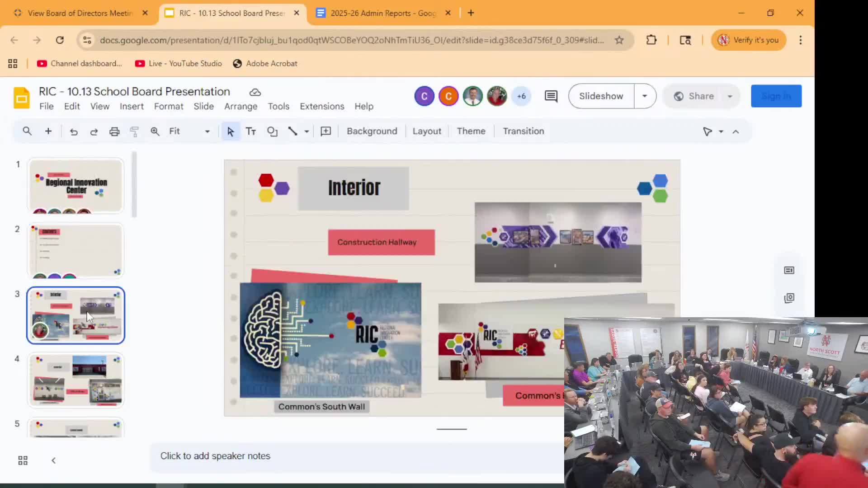Viewport: 868px width, 488px height.
Task: Click the Background button
Action: pyautogui.click(x=372, y=131)
